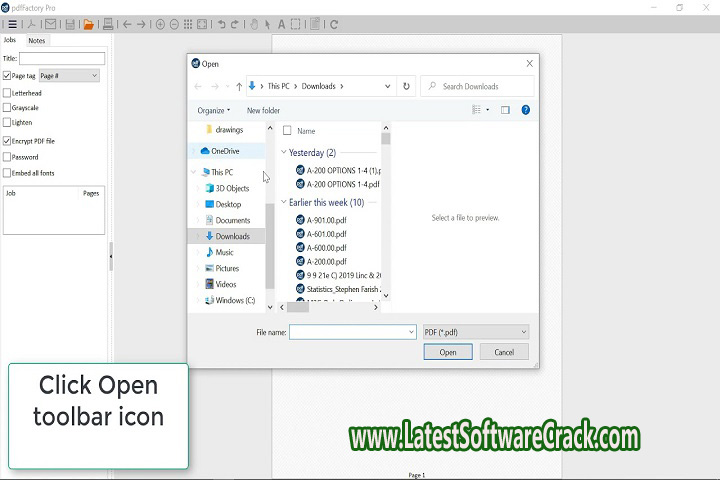The height and width of the screenshot is (480, 720).
Task: Click the Cancel button
Action: (x=504, y=352)
